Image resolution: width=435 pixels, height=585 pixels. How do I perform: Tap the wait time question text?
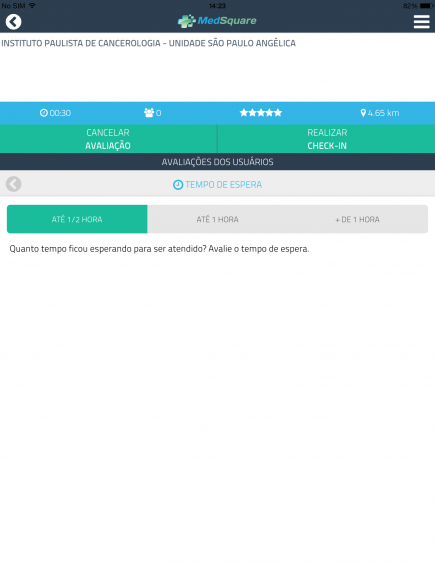(159, 249)
